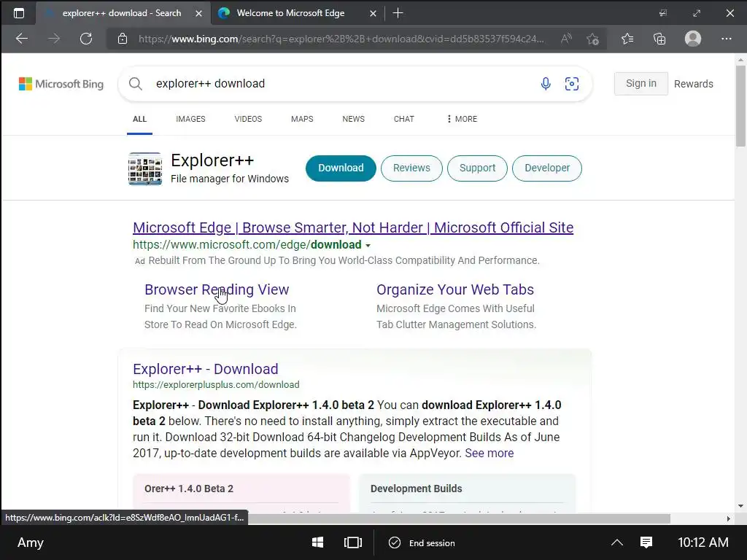Click the Explorer++ Download button
The height and width of the screenshot is (560, 747).
point(341,168)
